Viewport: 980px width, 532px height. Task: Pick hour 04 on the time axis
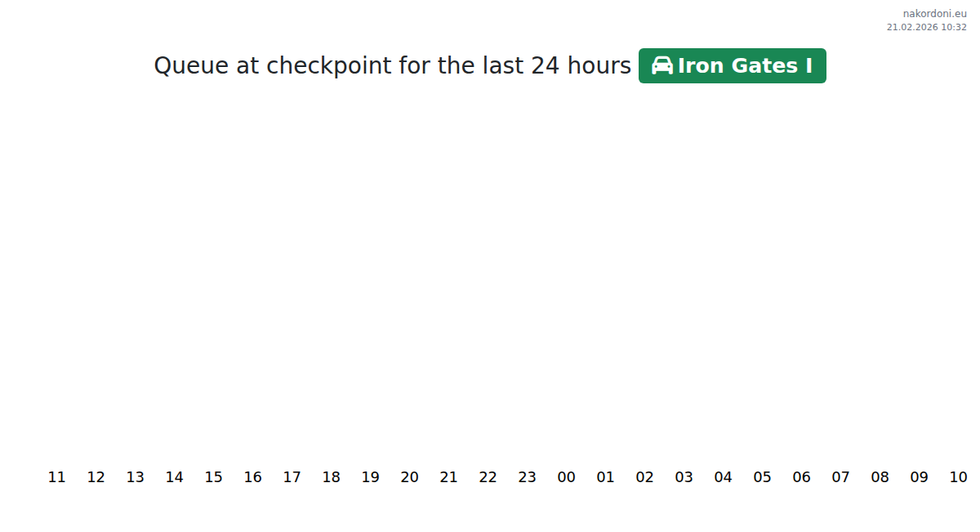(x=723, y=477)
